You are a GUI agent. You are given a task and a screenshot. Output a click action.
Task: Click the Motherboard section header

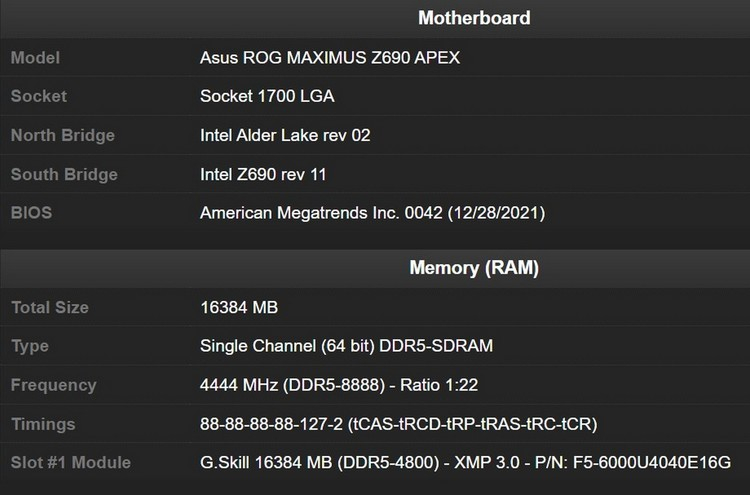(473, 18)
